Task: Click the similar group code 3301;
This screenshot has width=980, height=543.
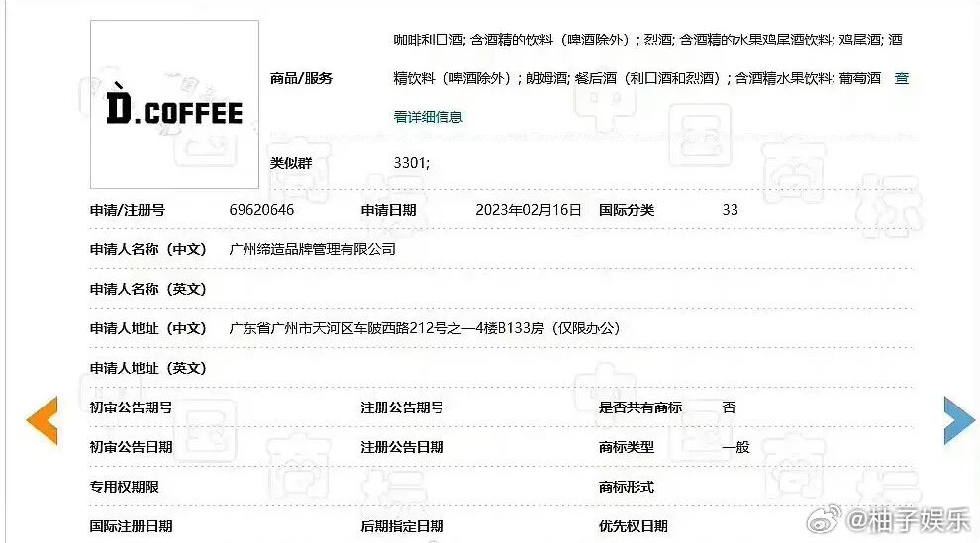Action: click(411, 163)
